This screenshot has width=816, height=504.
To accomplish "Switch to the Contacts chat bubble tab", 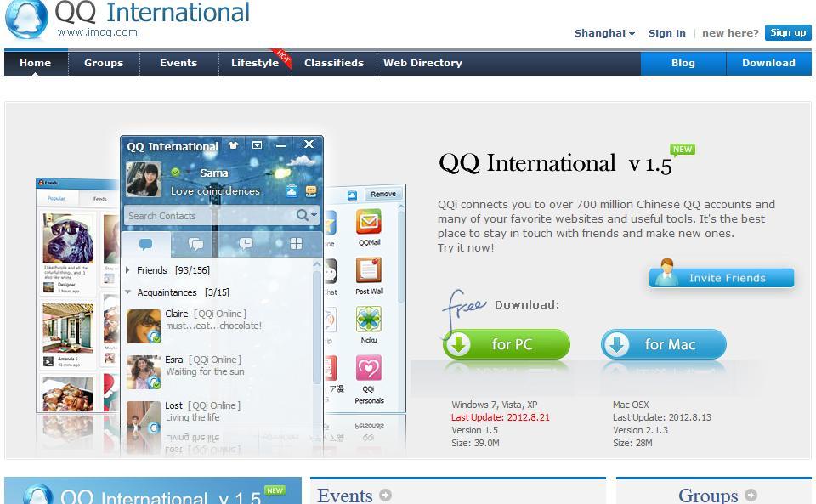I will tap(145, 244).
